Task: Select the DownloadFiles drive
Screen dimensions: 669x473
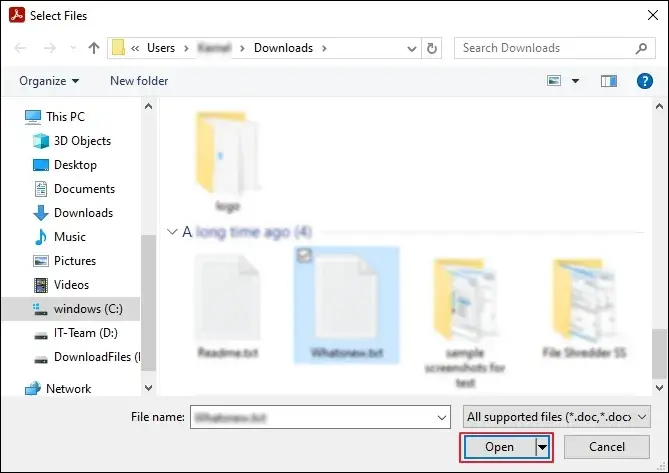Action: pyautogui.click(x=97, y=357)
